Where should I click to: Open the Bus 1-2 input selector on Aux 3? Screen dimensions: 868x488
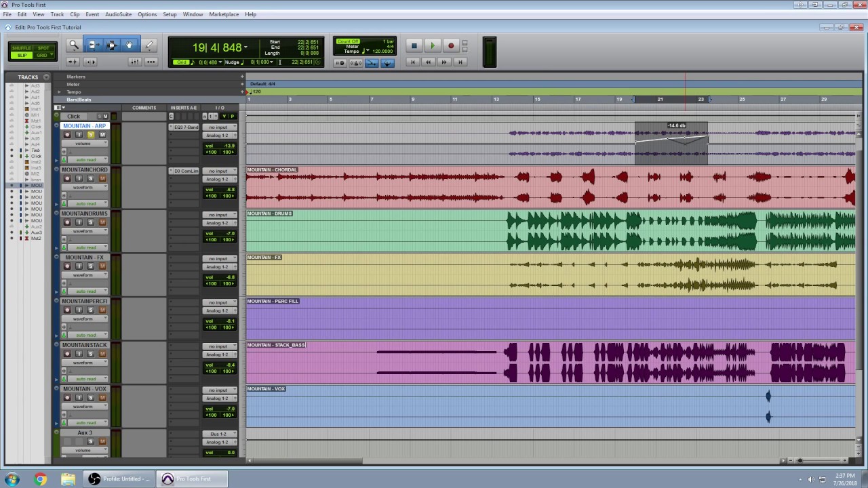220,434
